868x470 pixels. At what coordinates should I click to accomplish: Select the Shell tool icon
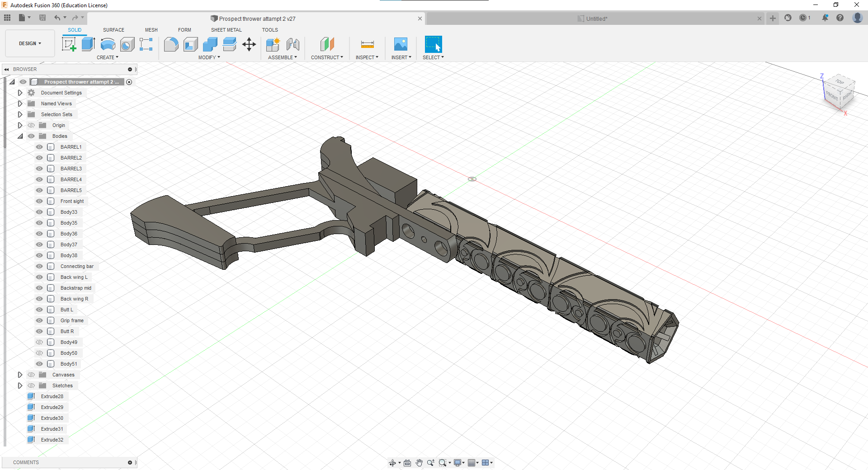[x=190, y=44]
